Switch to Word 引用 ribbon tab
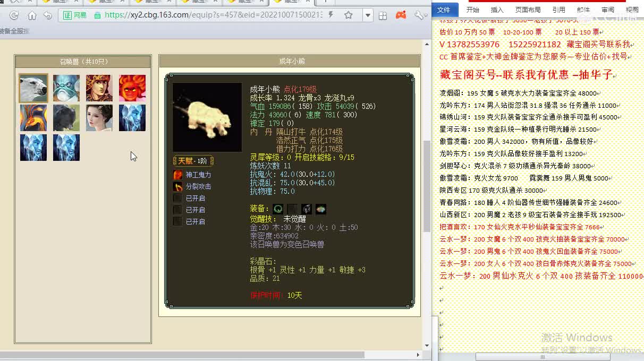This screenshot has width=644, height=361. coord(558,10)
